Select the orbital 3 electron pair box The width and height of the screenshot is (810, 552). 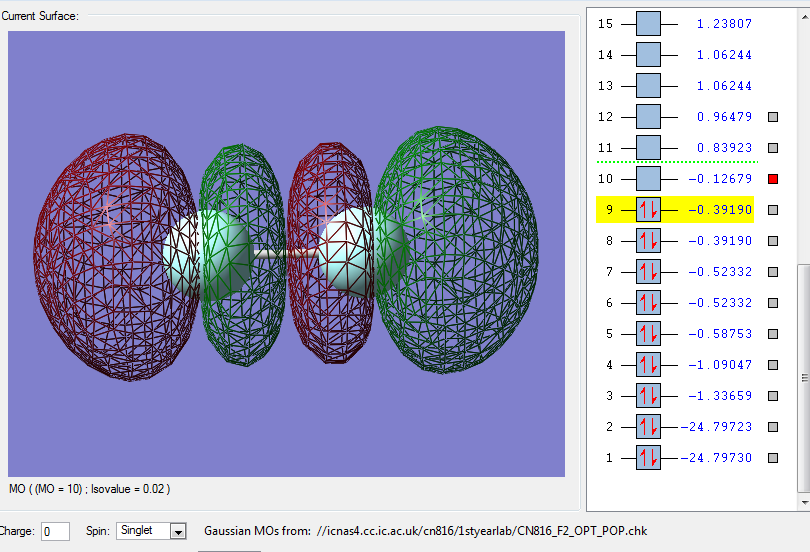point(648,396)
